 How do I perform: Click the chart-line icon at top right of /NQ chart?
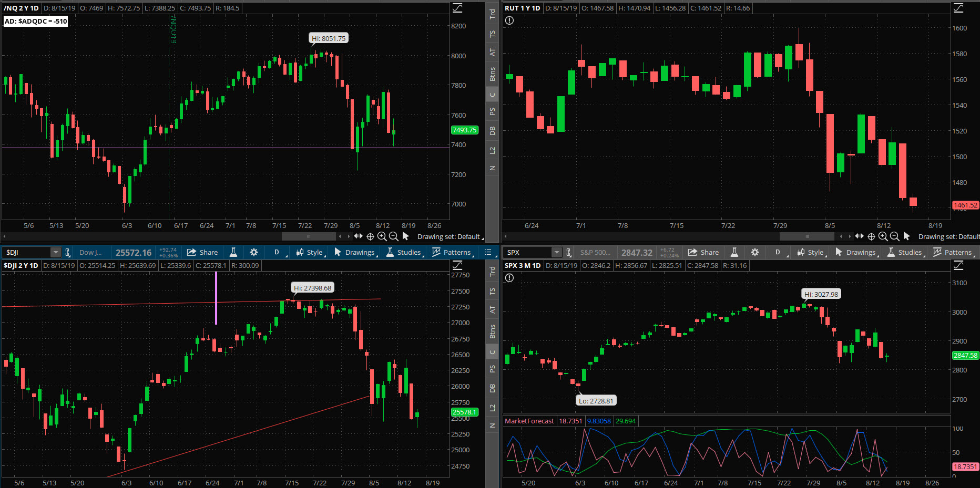pos(457,8)
